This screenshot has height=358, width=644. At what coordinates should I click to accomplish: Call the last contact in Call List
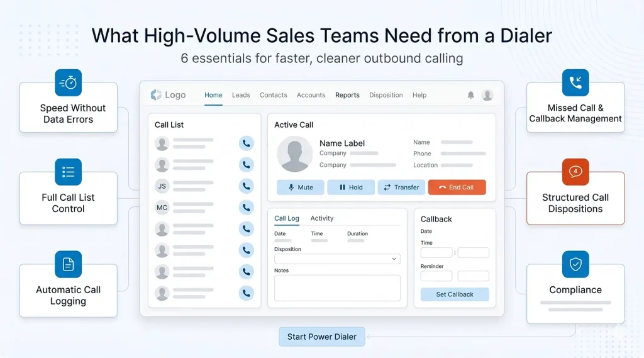[246, 293]
